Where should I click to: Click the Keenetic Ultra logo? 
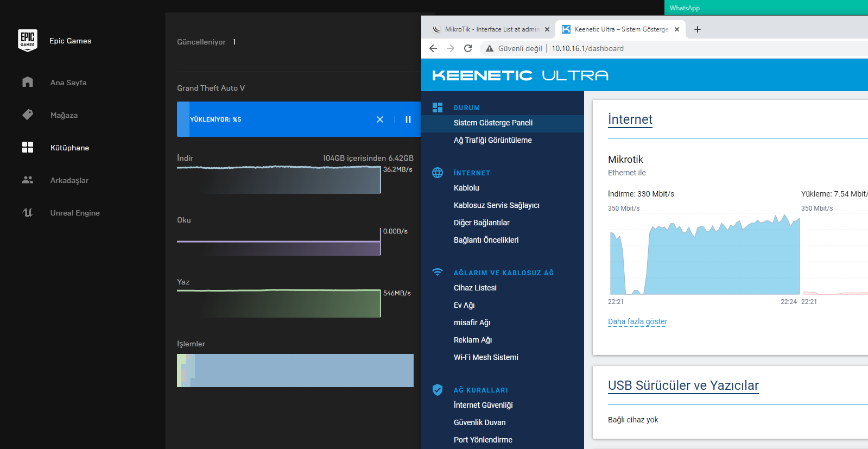520,75
